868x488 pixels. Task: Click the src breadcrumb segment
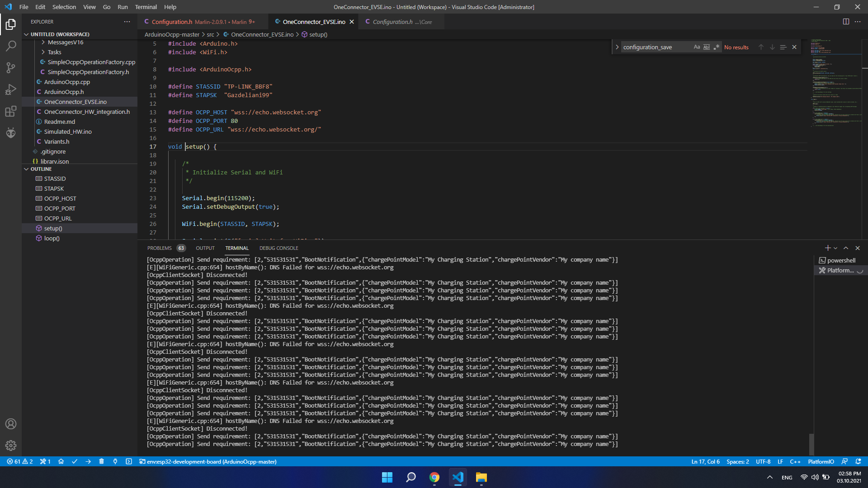click(x=210, y=34)
